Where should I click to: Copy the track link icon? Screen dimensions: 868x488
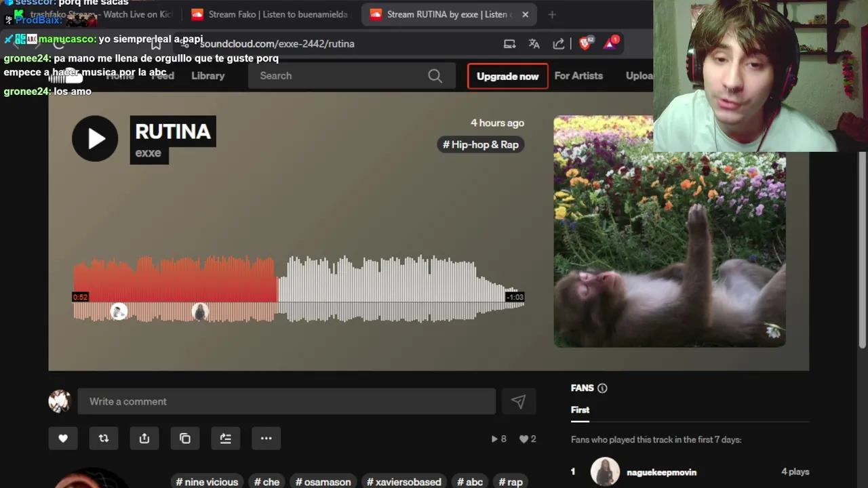(x=185, y=439)
